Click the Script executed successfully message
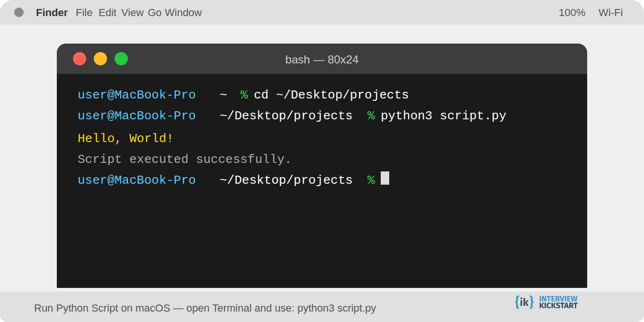 184,159
